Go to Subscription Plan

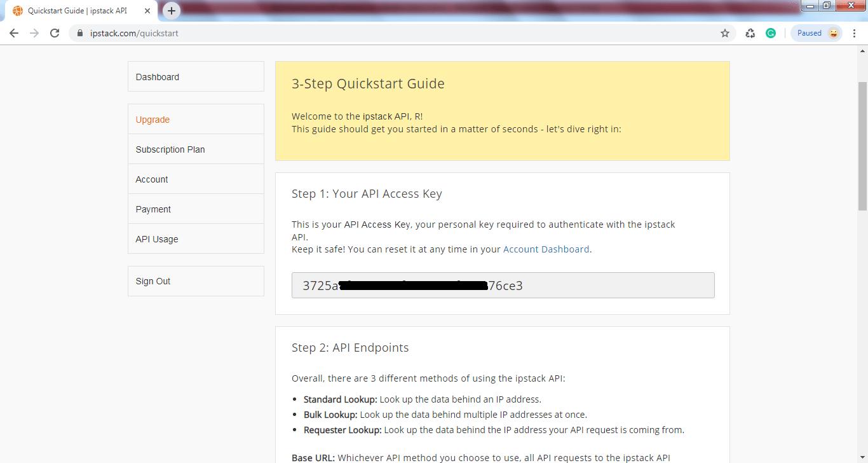pyautogui.click(x=196, y=149)
